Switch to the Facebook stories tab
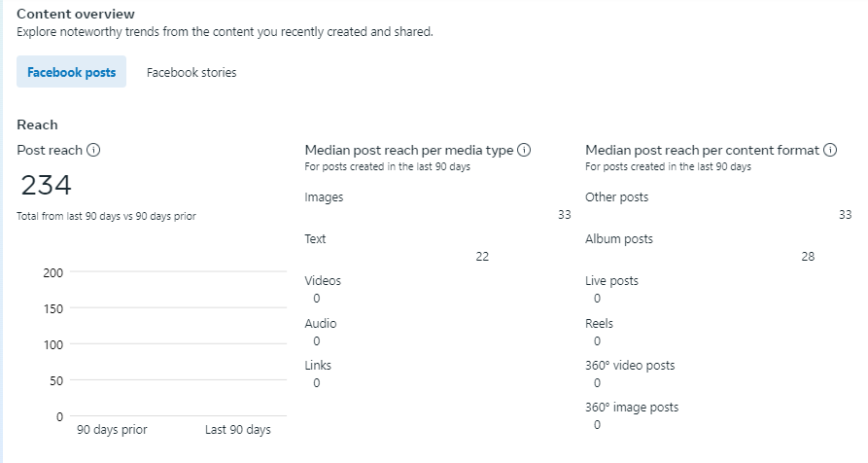The height and width of the screenshot is (463, 868). 191,72
